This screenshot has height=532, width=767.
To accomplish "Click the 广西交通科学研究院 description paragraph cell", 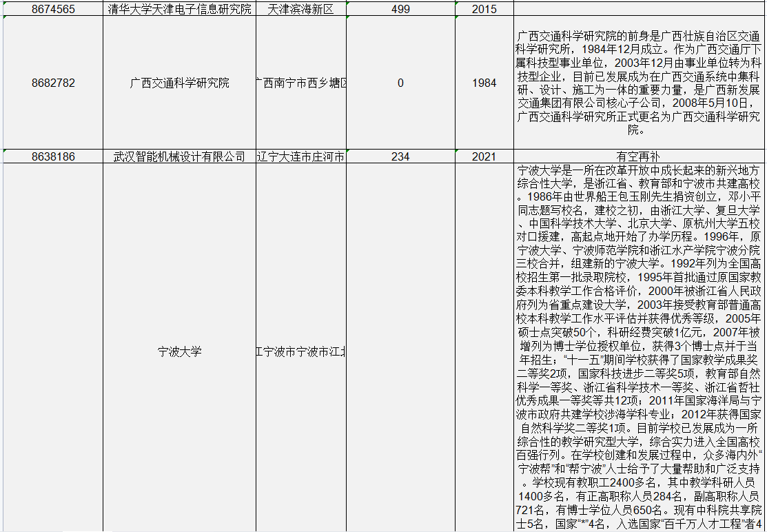I will pyautogui.click(x=637, y=83).
